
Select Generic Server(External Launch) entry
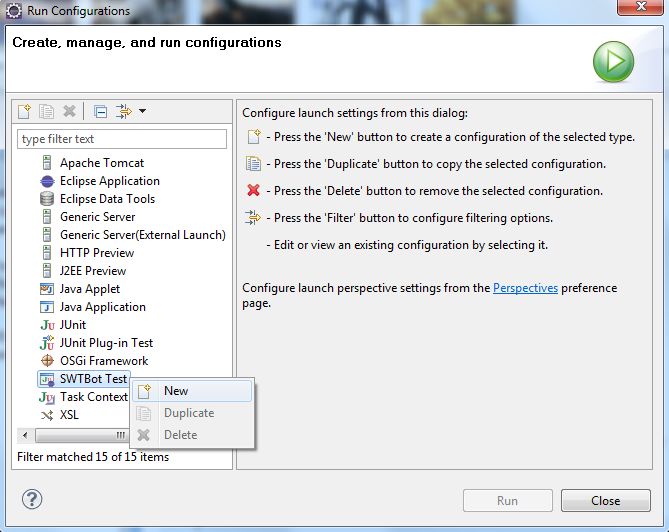tap(143, 235)
